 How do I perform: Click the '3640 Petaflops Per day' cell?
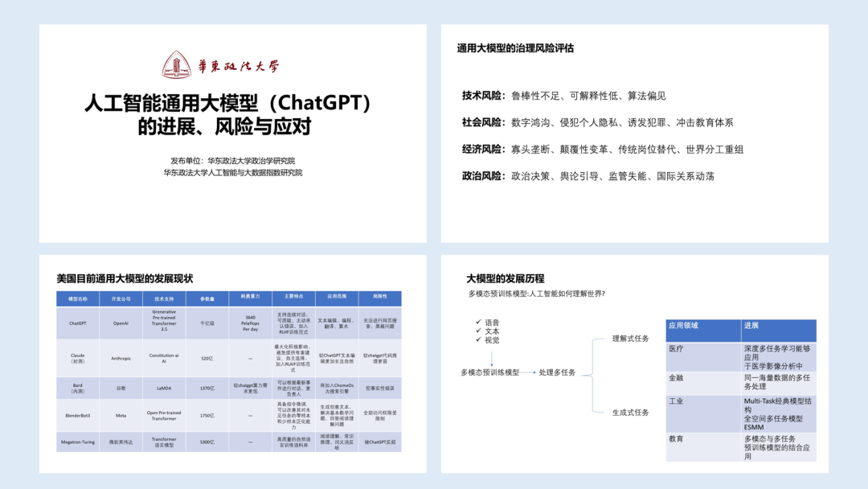coord(250,323)
